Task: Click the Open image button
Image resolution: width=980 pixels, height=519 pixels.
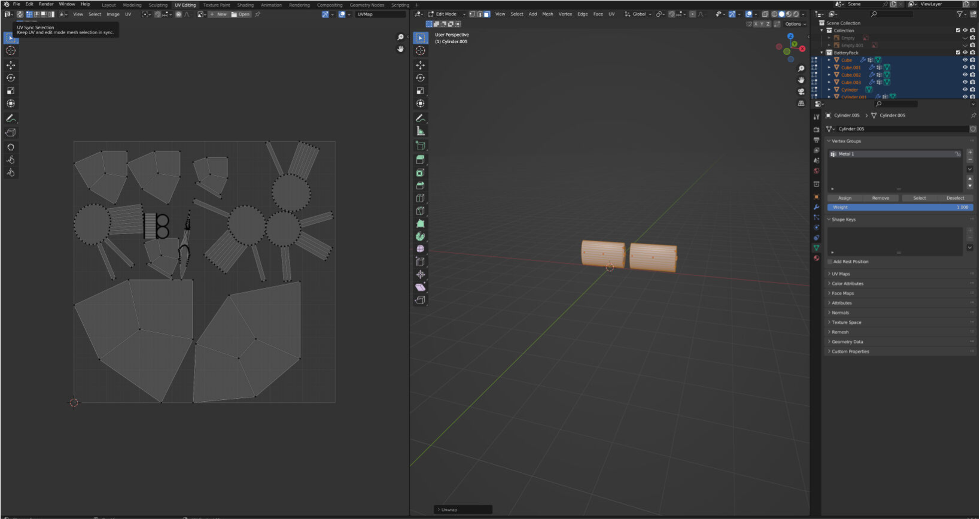Action: coord(241,14)
